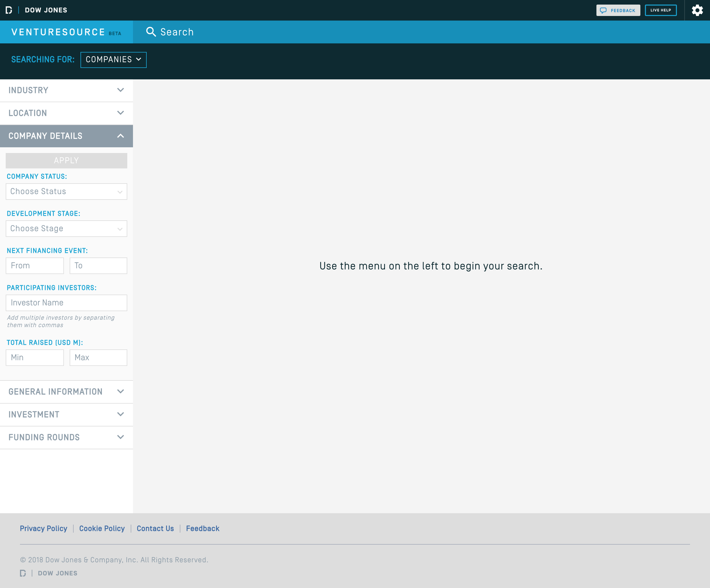Click the Searching For label
Screen dimensions: 710x588
tap(43, 59)
